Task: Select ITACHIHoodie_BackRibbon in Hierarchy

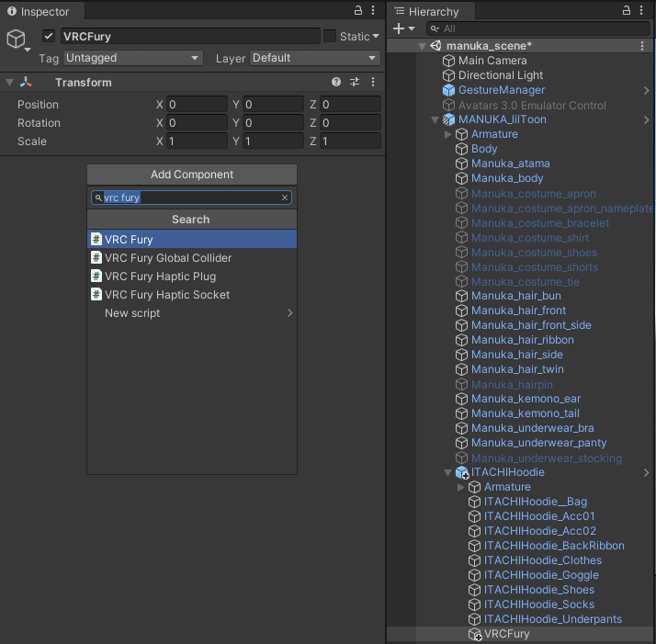Action: coord(554,546)
